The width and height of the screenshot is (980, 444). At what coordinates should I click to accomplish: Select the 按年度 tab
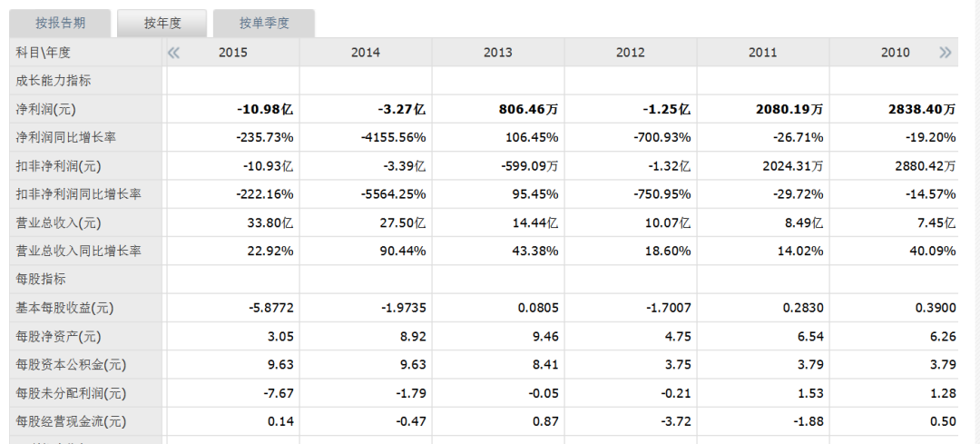click(162, 24)
